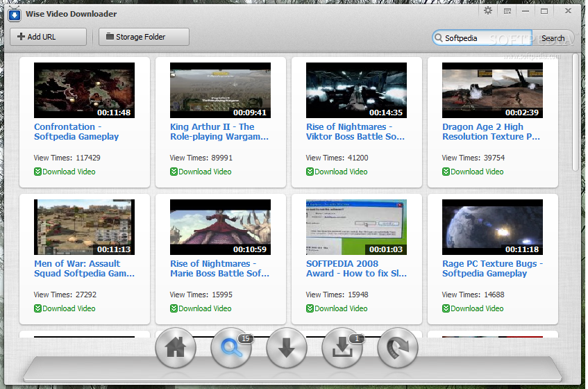Image resolution: width=588 pixels, height=389 pixels.
Task: Open Rage PC Texture Bugs title
Action: (x=493, y=269)
